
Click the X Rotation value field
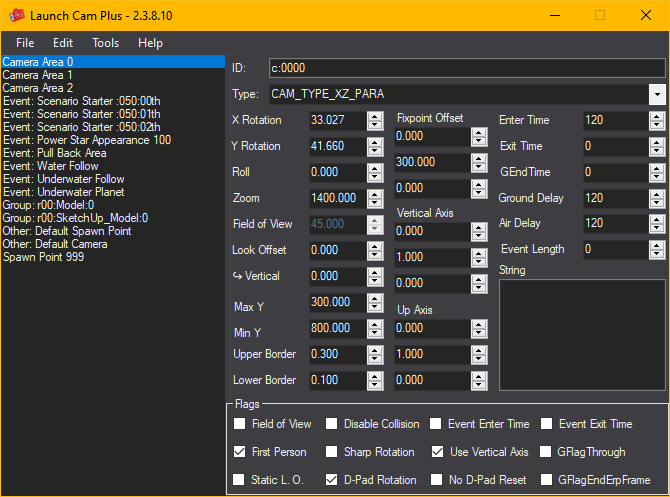(x=338, y=120)
